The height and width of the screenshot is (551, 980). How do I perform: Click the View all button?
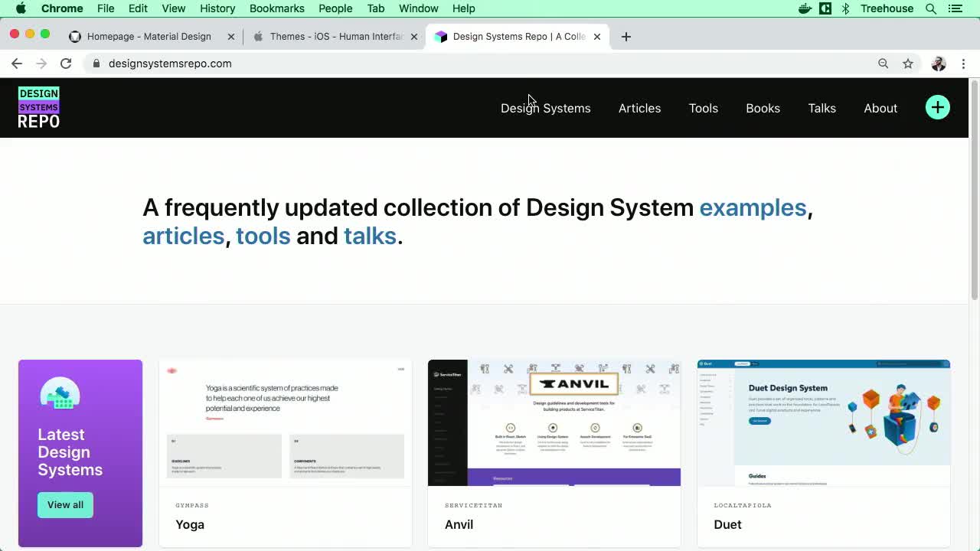pos(65,505)
